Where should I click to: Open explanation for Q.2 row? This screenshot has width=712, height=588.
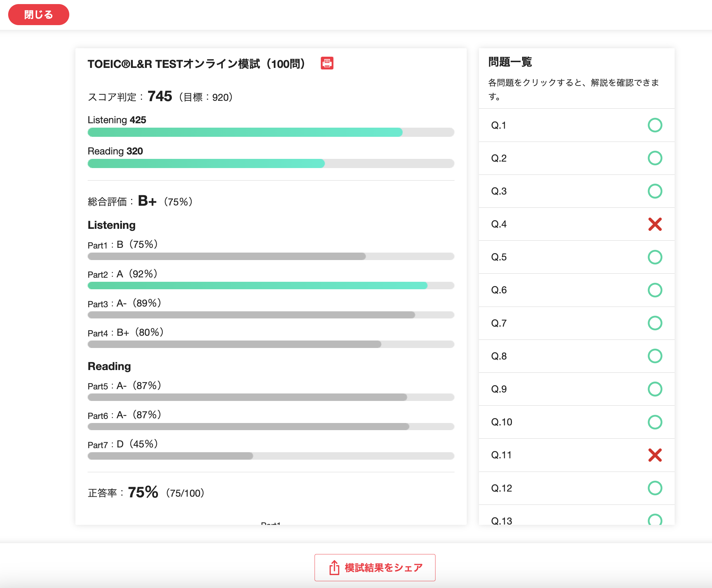tap(577, 158)
